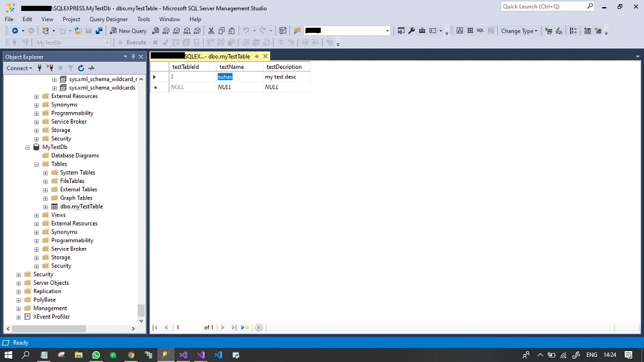Click the Disconnect icon in Object Explorer

pyautogui.click(x=50, y=68)
